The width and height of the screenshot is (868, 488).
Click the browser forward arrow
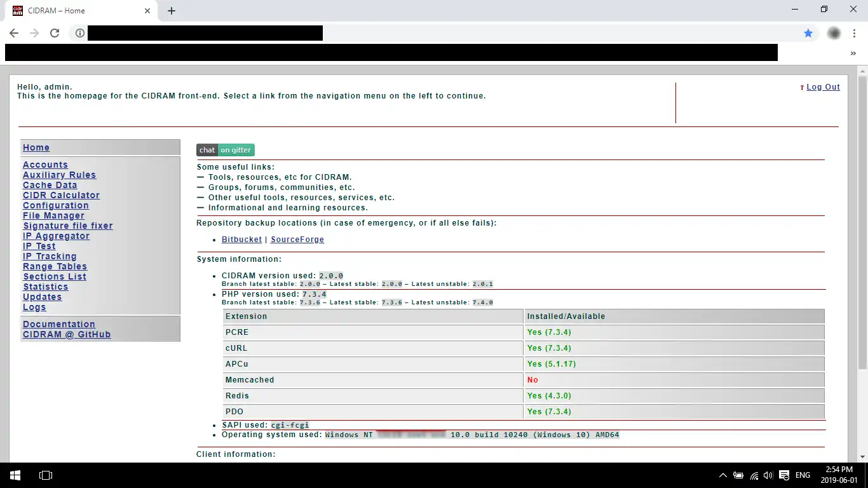(34, 33)
